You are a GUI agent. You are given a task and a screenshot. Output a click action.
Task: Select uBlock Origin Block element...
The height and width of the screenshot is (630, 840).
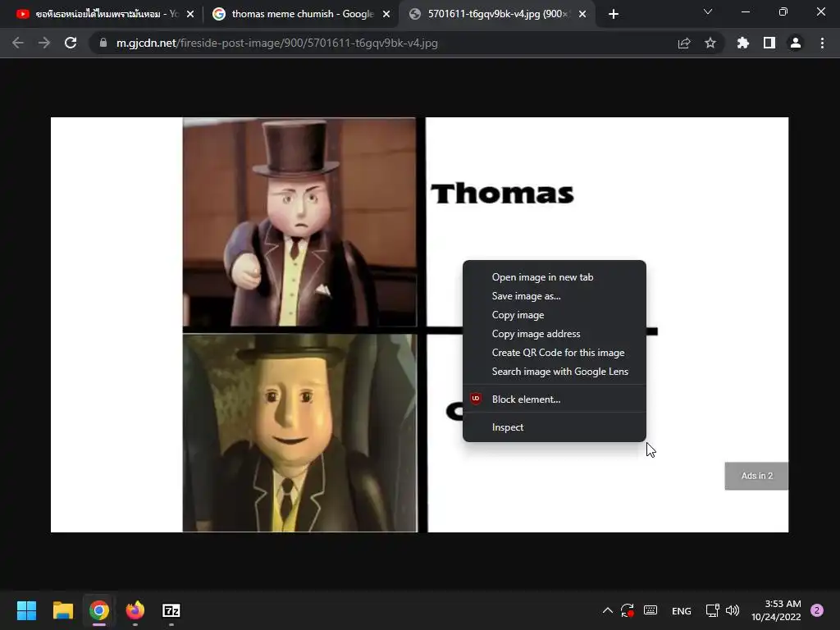[555, 399]
